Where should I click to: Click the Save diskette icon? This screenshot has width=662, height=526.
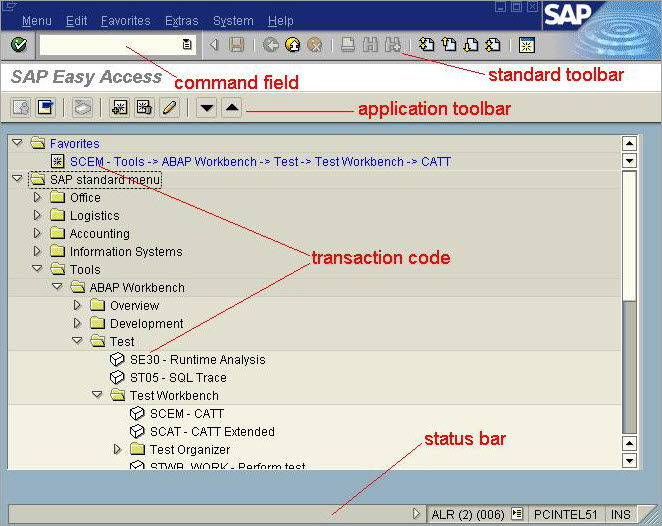236,44
